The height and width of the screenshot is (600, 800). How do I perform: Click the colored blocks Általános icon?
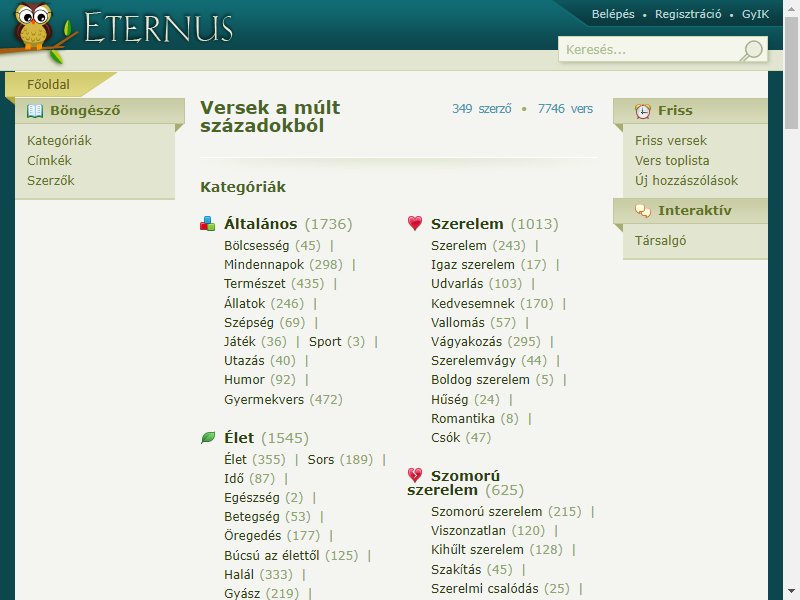click(x=207, y=223)
